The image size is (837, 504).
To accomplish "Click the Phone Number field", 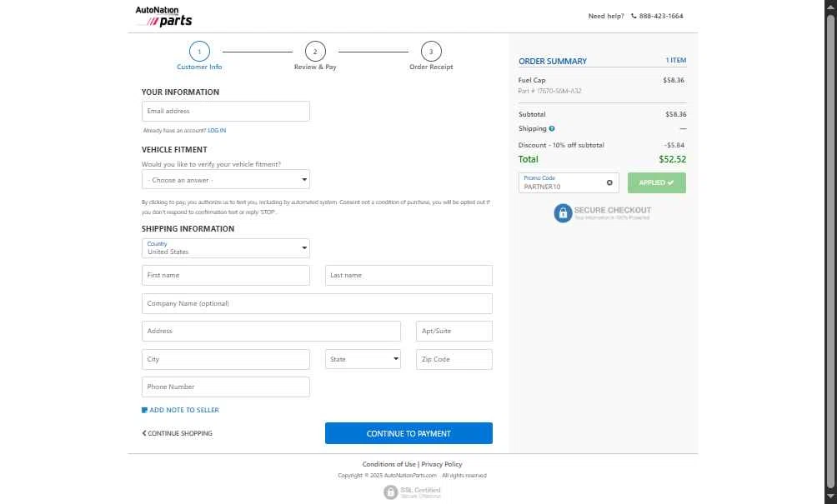I will tap(225, 387).
